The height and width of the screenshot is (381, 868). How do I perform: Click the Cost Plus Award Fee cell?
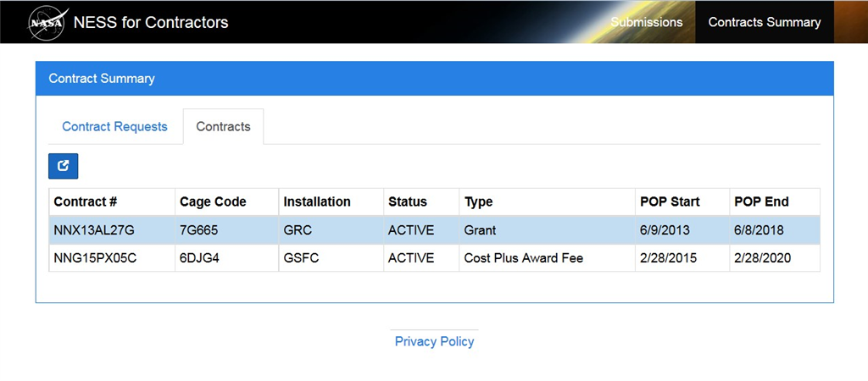[523, 258]
